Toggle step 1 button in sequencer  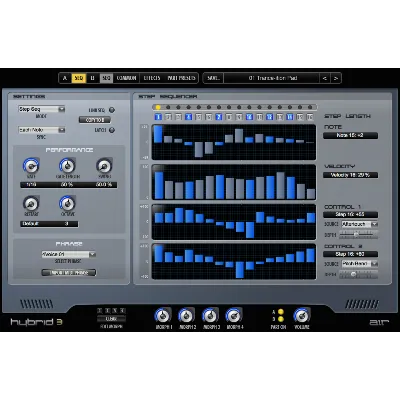(158, 117)
